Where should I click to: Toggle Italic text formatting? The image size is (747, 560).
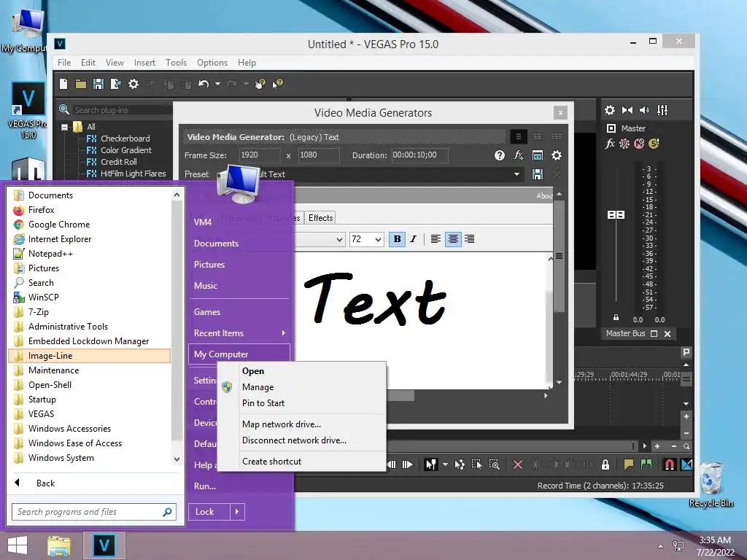point(413,239)
